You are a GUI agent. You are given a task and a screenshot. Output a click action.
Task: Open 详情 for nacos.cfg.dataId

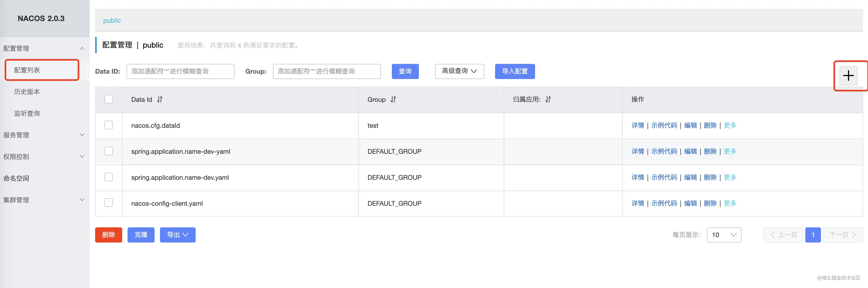click(637, 125)
